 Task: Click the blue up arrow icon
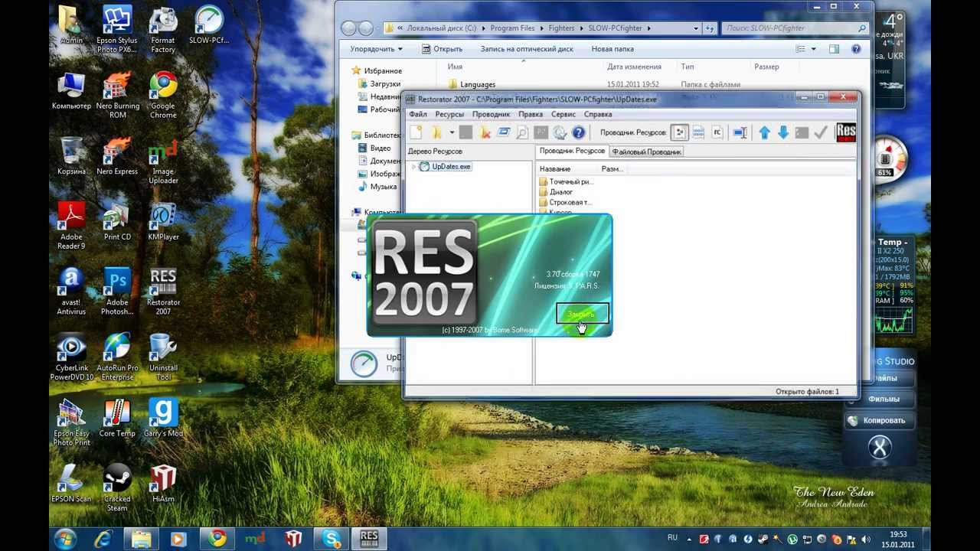(764, 132)
